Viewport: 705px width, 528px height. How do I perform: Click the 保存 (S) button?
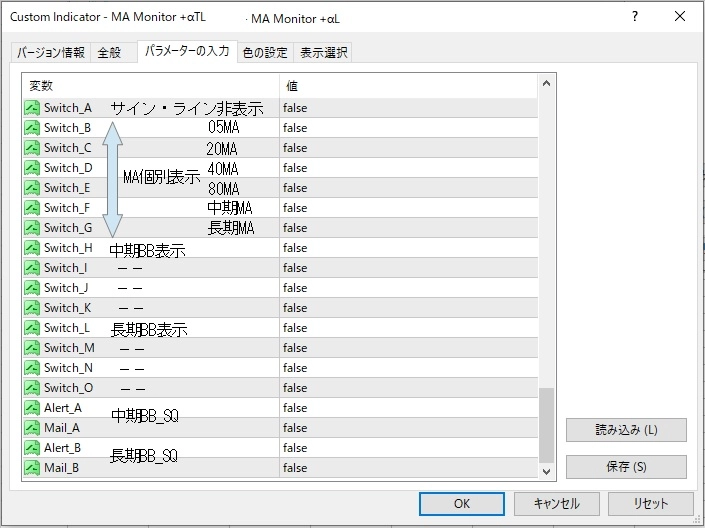[x=626, y=467]
